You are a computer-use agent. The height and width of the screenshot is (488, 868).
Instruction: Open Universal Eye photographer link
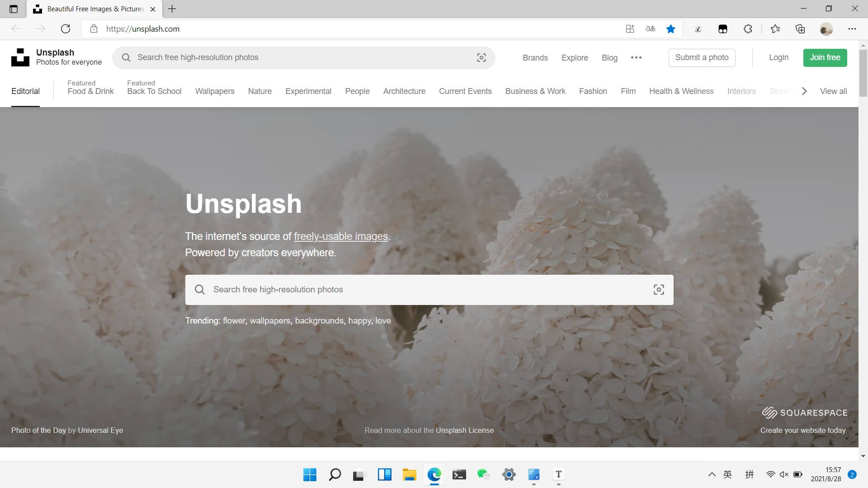click(x=100, y=430)
